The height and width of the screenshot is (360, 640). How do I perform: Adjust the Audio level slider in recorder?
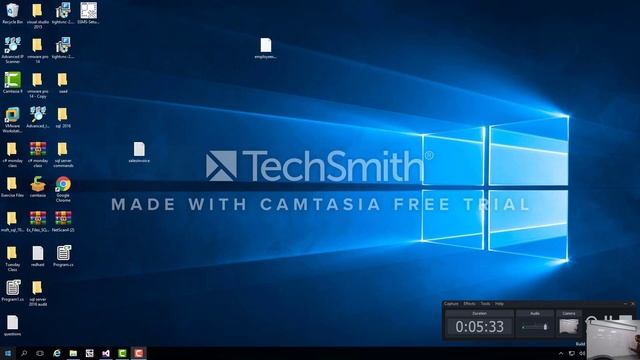[535, 327]
